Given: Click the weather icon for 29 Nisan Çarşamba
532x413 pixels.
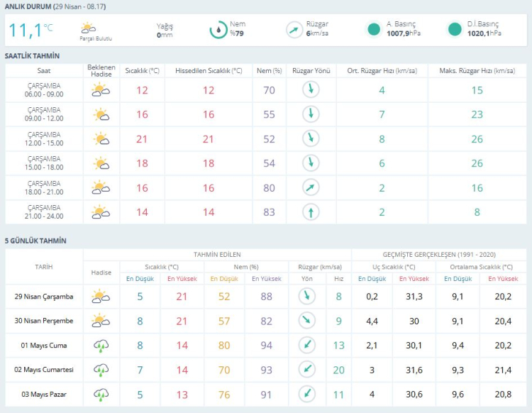Looking at the screenshot, I should click(x=101, y=297).
